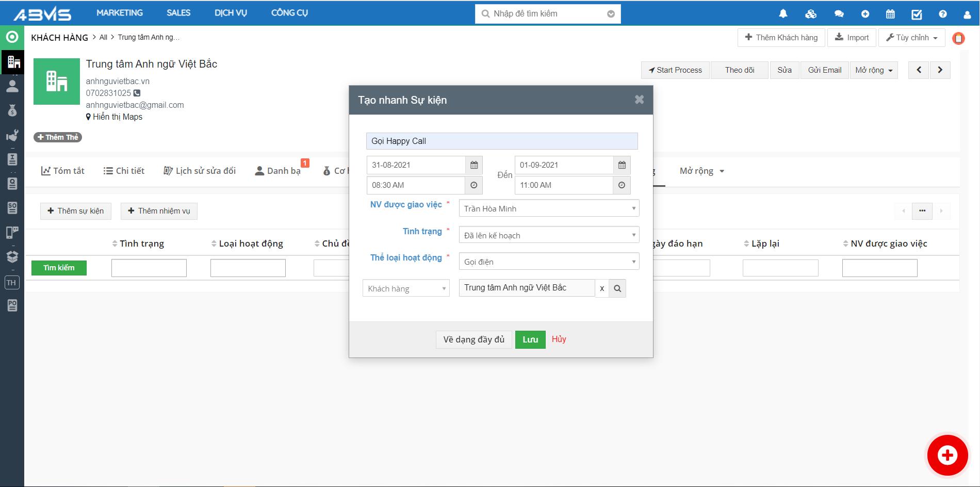Open start date calendar picker
Screen dimensions: 980x487
click(x=474, y=165)
